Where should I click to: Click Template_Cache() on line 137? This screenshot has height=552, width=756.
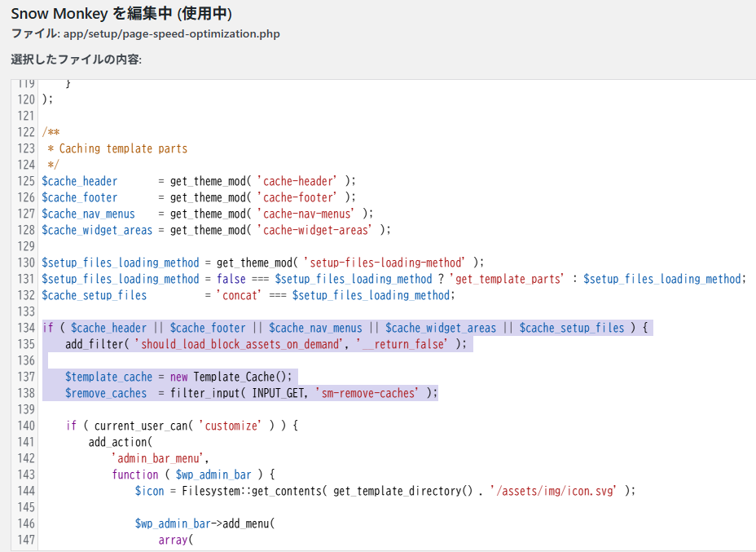tap(242, 377)
